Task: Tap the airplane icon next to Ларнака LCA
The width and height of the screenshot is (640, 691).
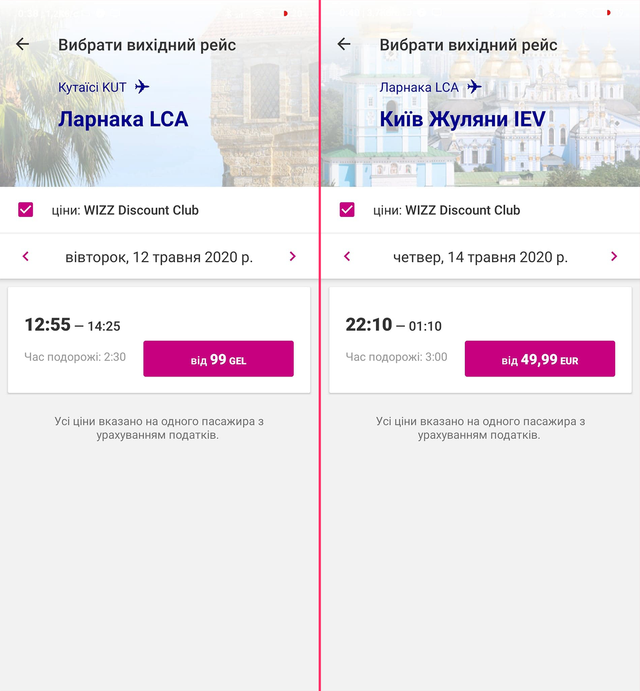Action: point(474,87)
